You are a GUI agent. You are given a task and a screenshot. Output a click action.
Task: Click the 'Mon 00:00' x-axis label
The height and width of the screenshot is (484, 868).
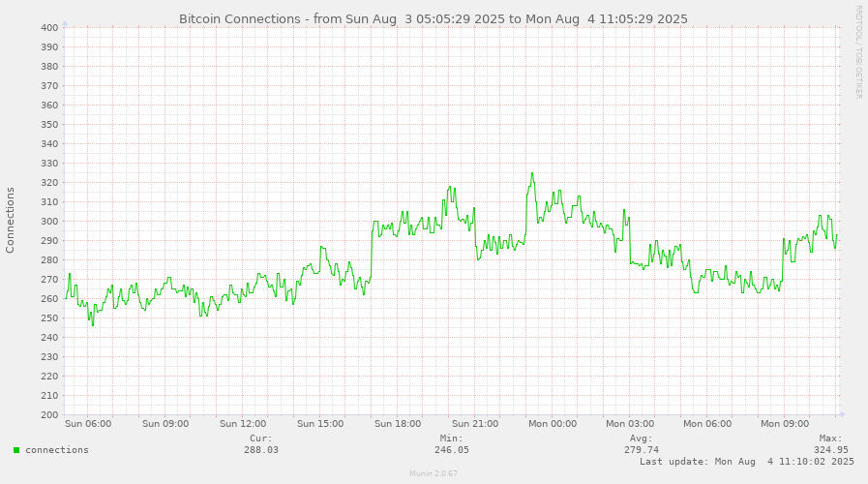point(552,423)
